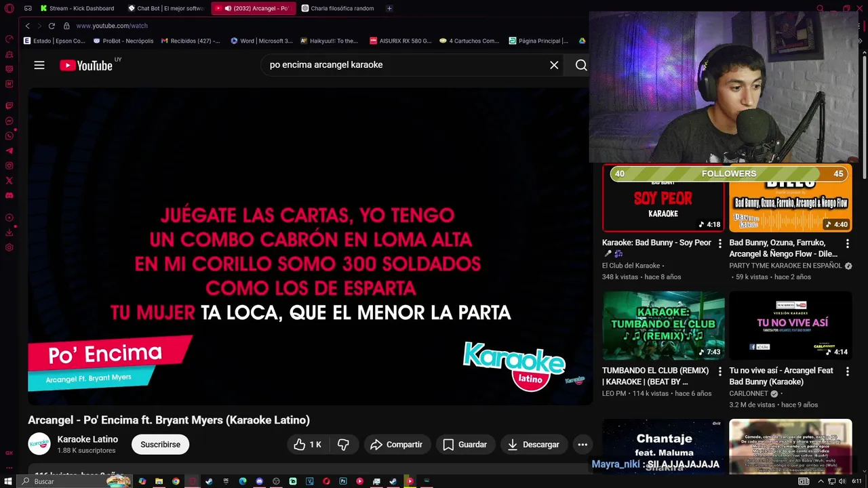The width and height of the screenshot is (868, 488).
Task: Open X (Twitter) in the Opera sidebar
Action: [x=9, y=181]
